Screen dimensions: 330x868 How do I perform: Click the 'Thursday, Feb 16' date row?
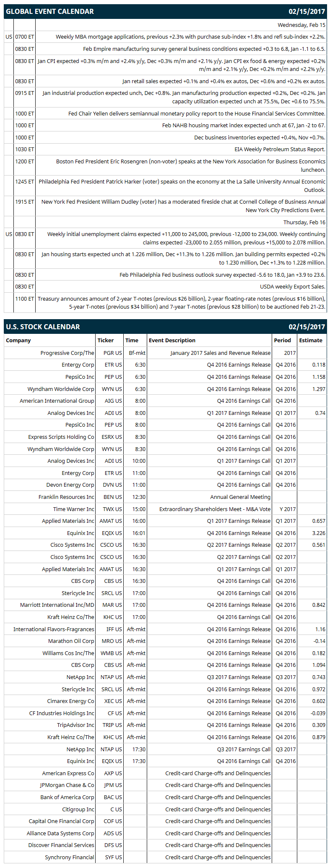point(304,222)
